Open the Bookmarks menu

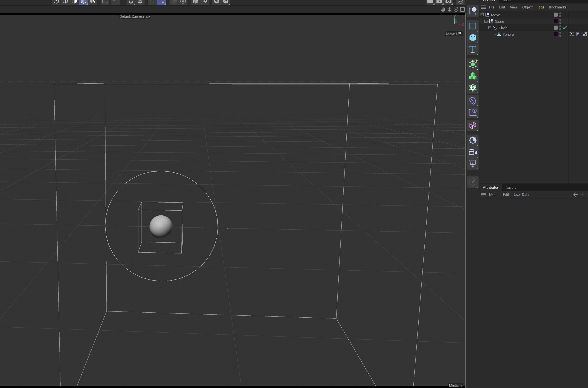(557, 7)
